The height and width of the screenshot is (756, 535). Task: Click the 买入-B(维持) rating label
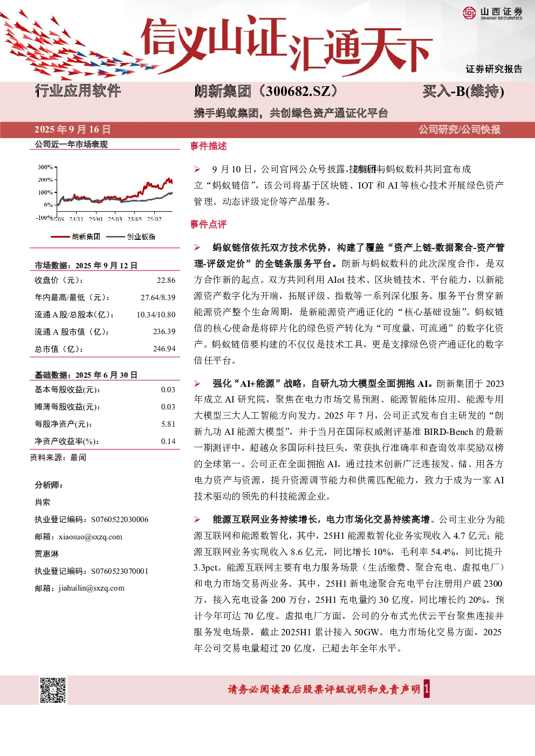(463, 91)
